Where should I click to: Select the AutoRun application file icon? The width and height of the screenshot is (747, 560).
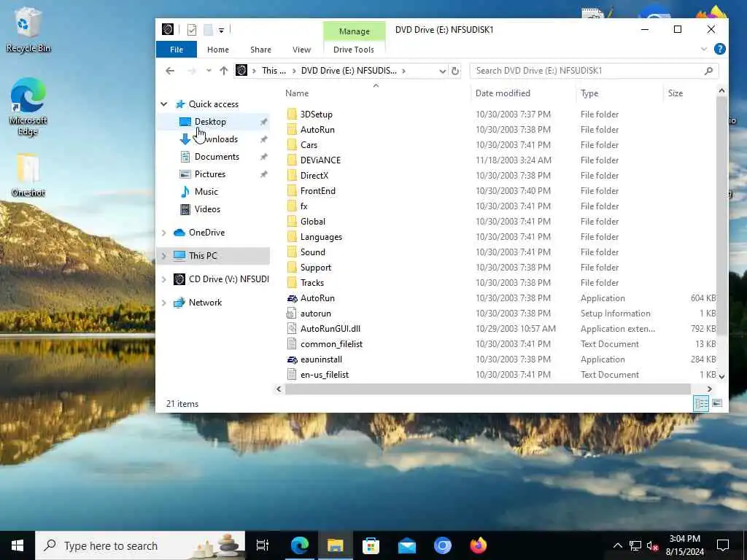pos(292,298)
